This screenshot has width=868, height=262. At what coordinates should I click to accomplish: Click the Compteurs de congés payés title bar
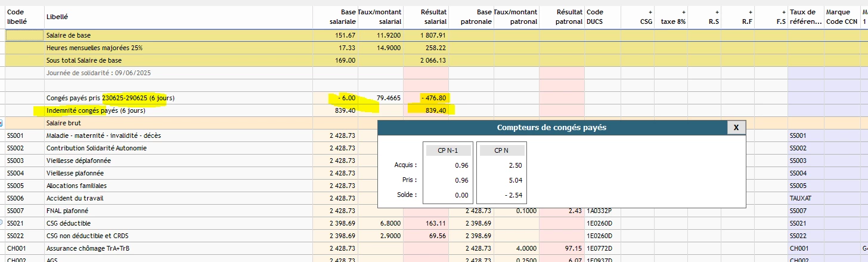(x=552, y=127)
